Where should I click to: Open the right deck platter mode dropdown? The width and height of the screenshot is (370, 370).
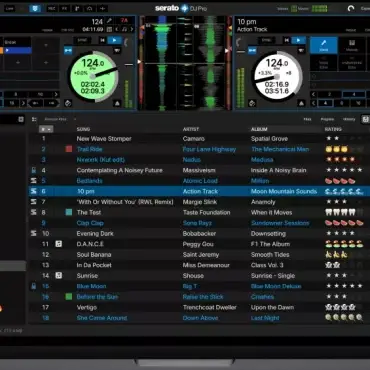301,51
